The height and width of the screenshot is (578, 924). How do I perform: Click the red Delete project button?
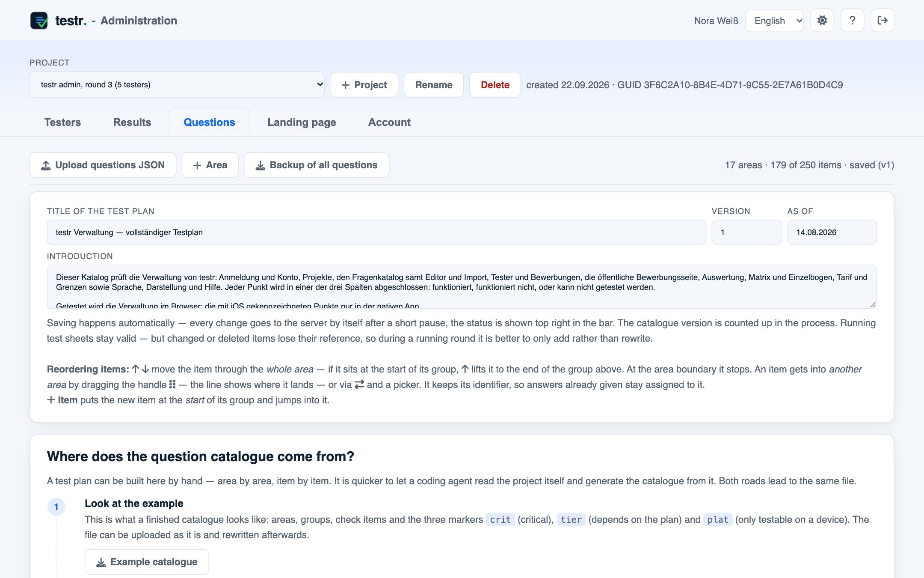[495, 85]
